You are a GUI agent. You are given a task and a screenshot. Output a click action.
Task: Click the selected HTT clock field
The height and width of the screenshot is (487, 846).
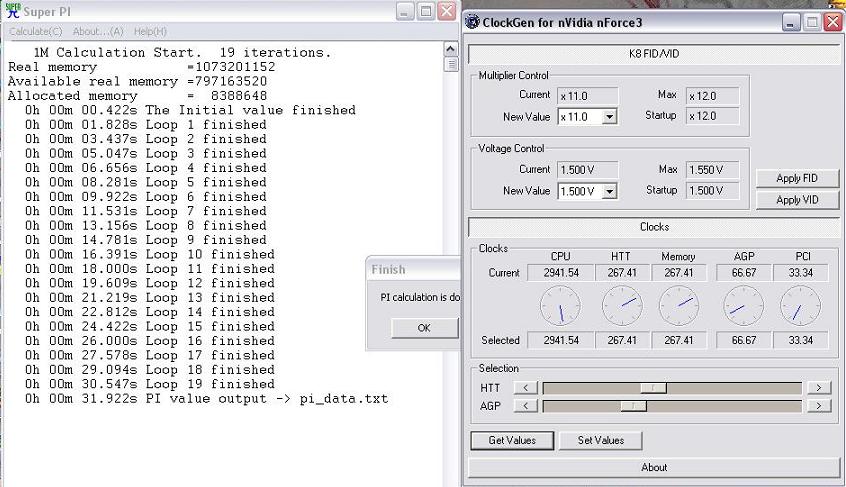pos(622,340)
